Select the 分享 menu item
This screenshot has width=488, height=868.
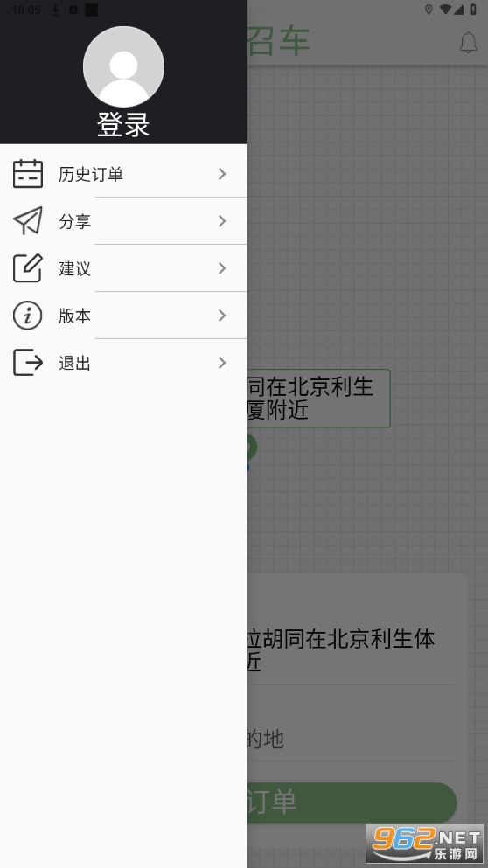point(123,221)
